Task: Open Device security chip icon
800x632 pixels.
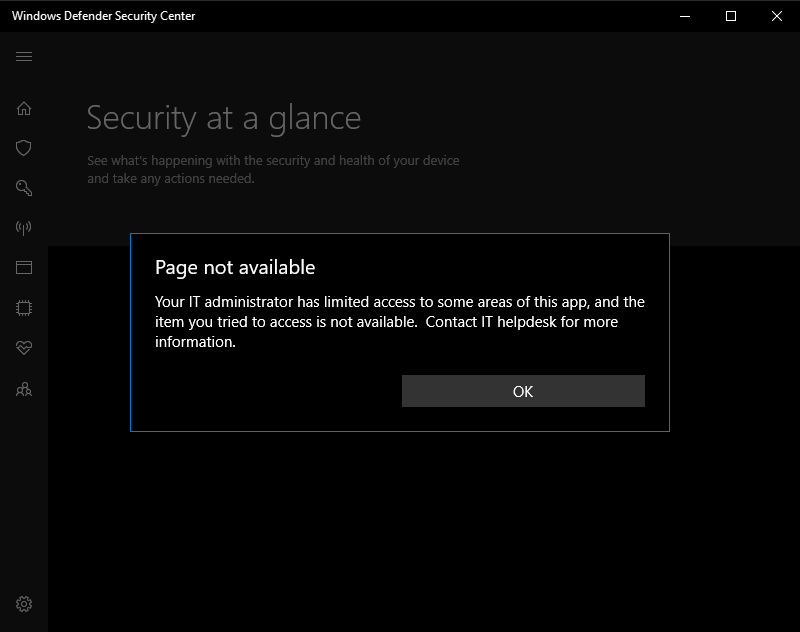Action: 23,307
